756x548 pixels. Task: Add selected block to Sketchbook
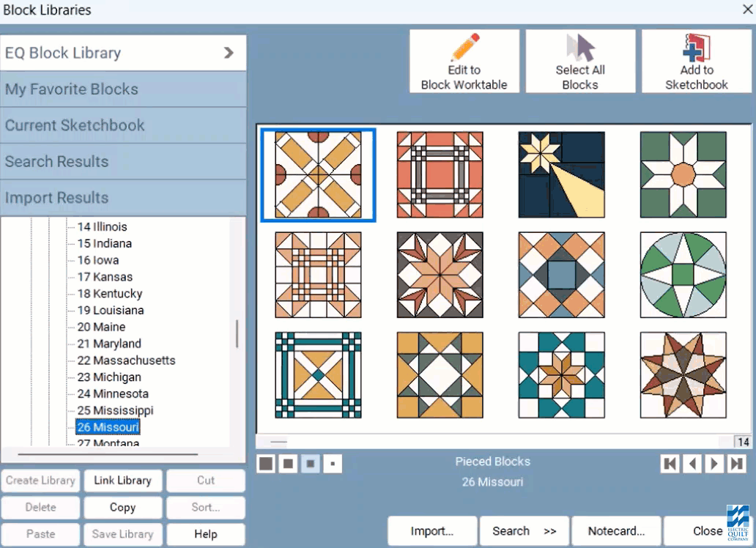point(695,62)
